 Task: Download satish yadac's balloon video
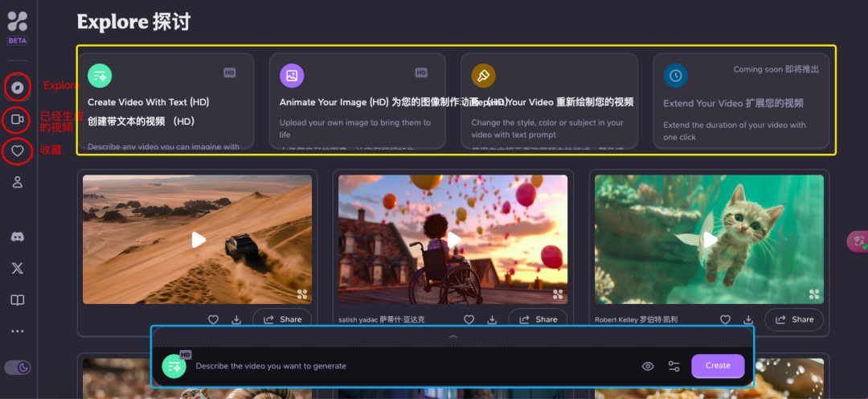click(492, 319)
